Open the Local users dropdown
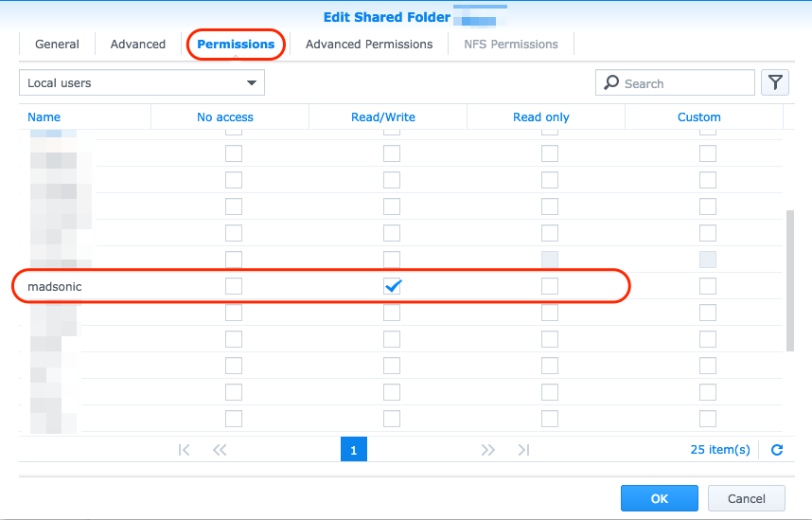Screen dimensions: 812x520 pos(142,83)
